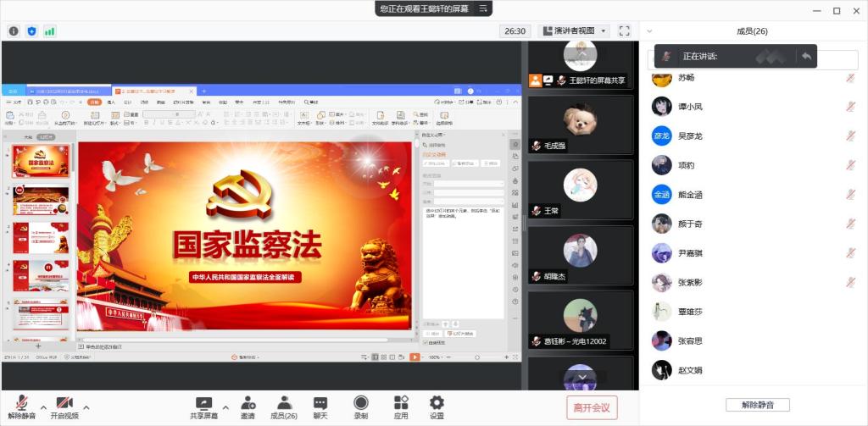Open 成员(26) members tab in toolbar
The image size is (868, 426).
pyautogui.click(x=284, y=407)
